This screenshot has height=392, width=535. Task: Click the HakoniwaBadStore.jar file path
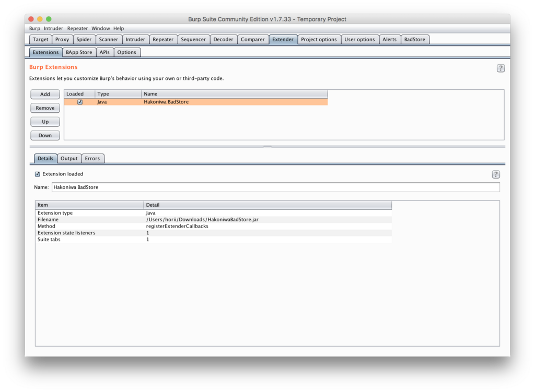point(202,220)
